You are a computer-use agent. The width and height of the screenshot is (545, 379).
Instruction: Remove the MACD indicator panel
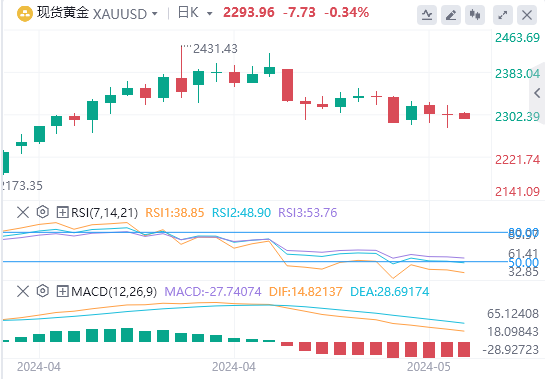(x=23, y=291)
